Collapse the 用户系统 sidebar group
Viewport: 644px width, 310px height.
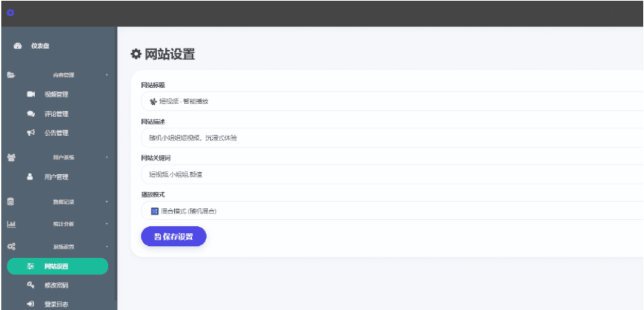click(58, 157)
